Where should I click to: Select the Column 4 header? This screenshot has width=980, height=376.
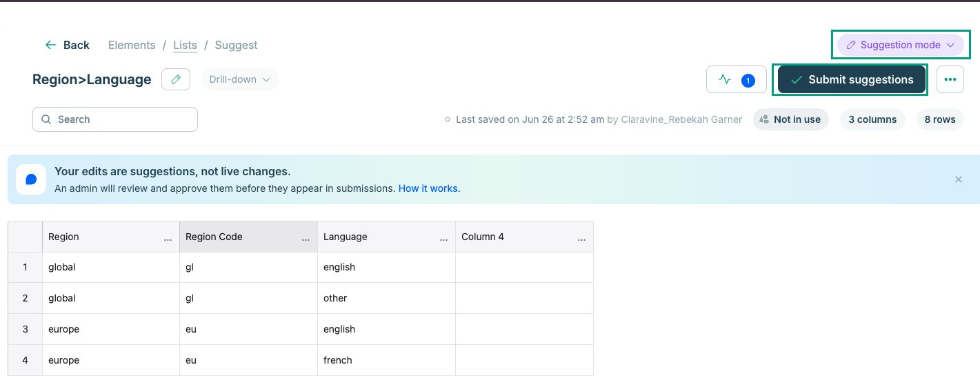(x=525, y=237)
